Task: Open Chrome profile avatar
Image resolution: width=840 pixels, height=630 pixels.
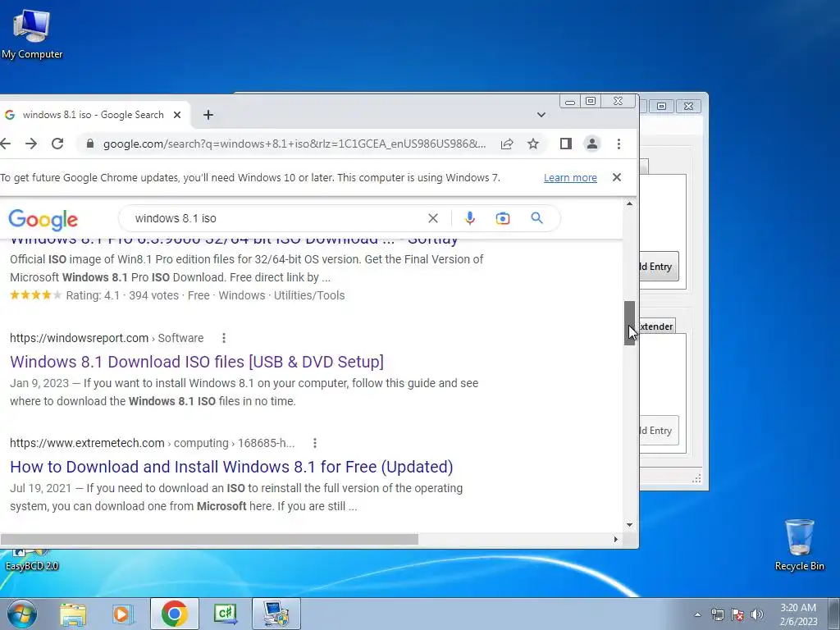Action: 592,144
